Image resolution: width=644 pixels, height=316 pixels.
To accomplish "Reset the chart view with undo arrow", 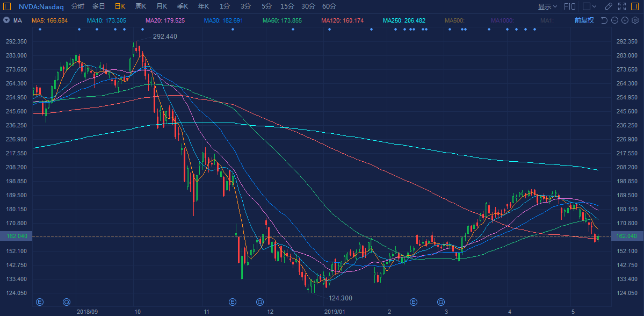I will pos(604,20).
